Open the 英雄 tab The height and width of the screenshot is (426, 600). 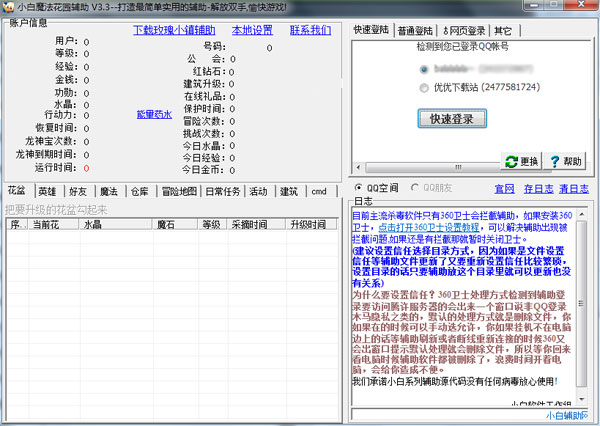(47, 192)
